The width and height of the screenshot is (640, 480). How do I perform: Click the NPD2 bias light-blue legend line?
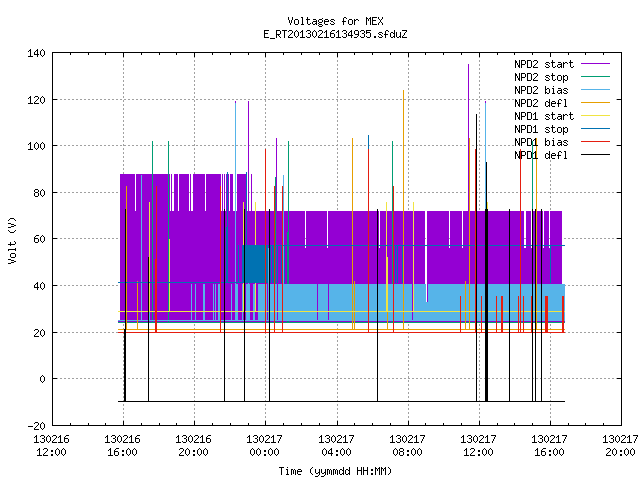[x=595, y=90]
